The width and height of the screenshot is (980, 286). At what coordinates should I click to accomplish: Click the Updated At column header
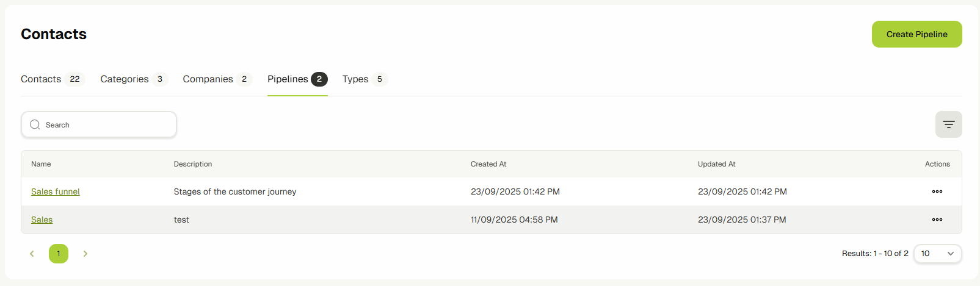coord(716,164)
